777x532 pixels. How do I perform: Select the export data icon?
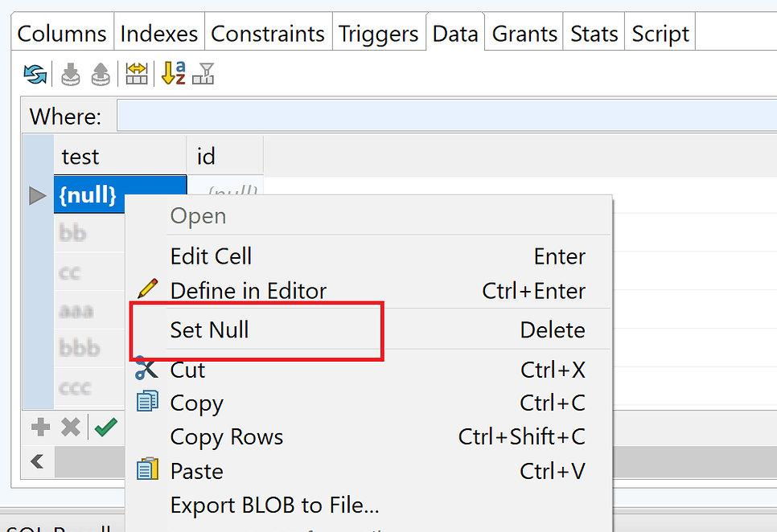tap(101, 73)
